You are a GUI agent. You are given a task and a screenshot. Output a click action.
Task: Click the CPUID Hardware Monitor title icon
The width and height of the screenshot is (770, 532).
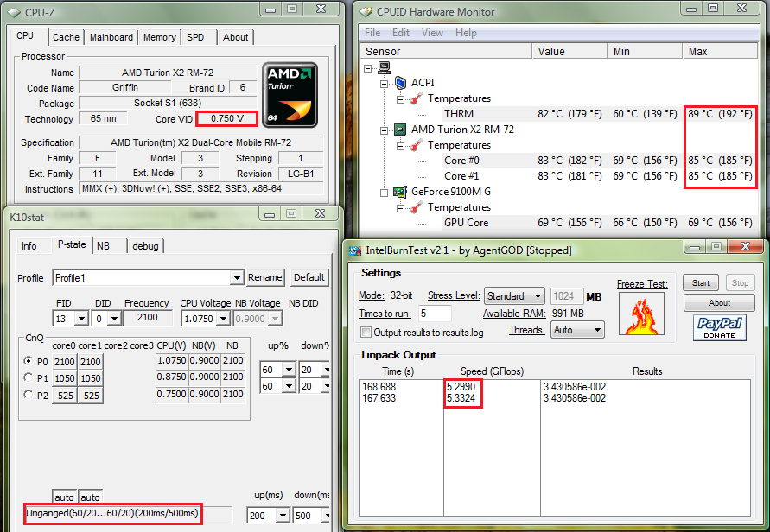coord(366,12)
